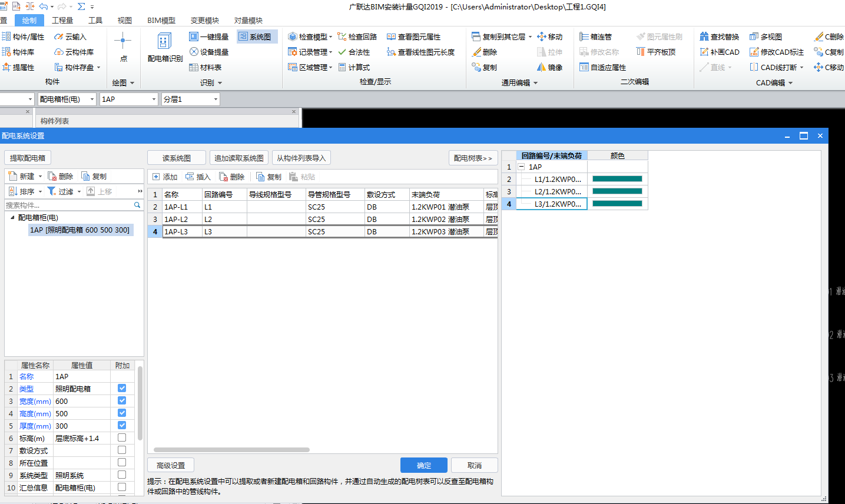
Task: Toggle the 宽度(mm) additional checkbox
Action: 122,400
